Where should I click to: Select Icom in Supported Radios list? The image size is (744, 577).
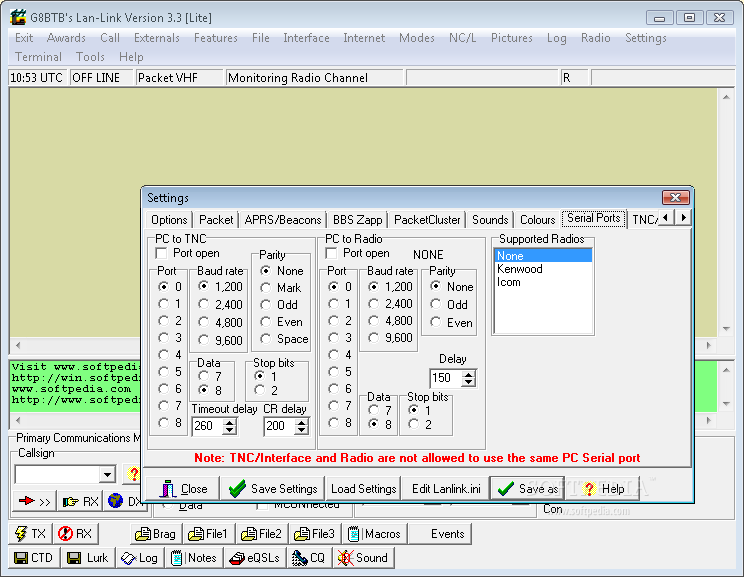[543, 282]
